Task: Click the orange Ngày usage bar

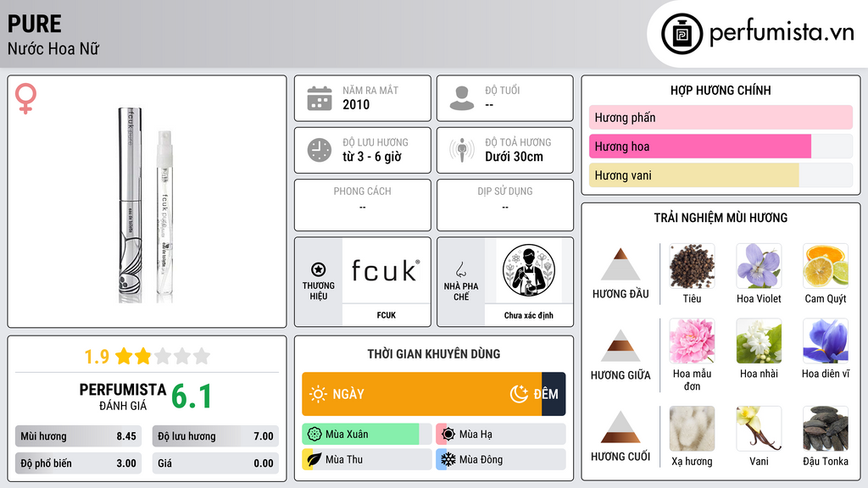Action: [422, 394]
